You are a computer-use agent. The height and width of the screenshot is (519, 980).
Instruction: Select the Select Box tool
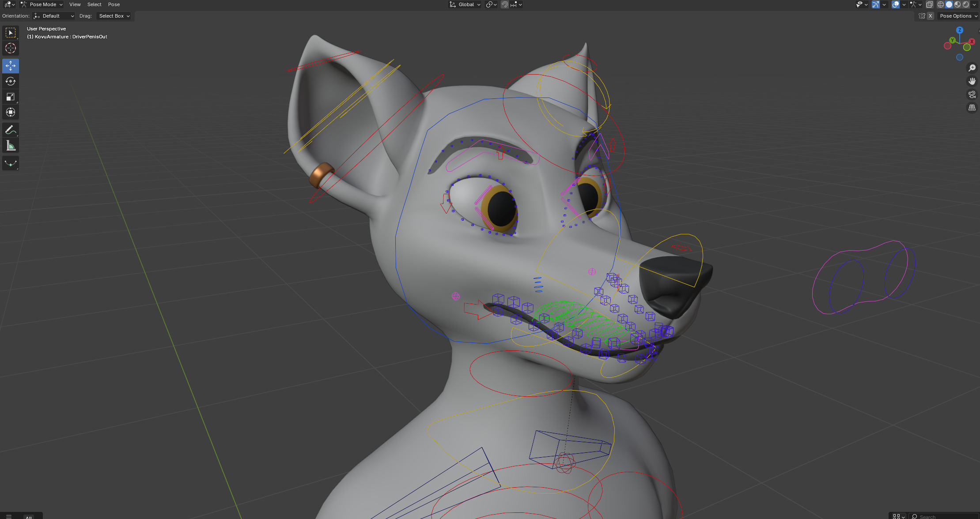click(11, 33)
